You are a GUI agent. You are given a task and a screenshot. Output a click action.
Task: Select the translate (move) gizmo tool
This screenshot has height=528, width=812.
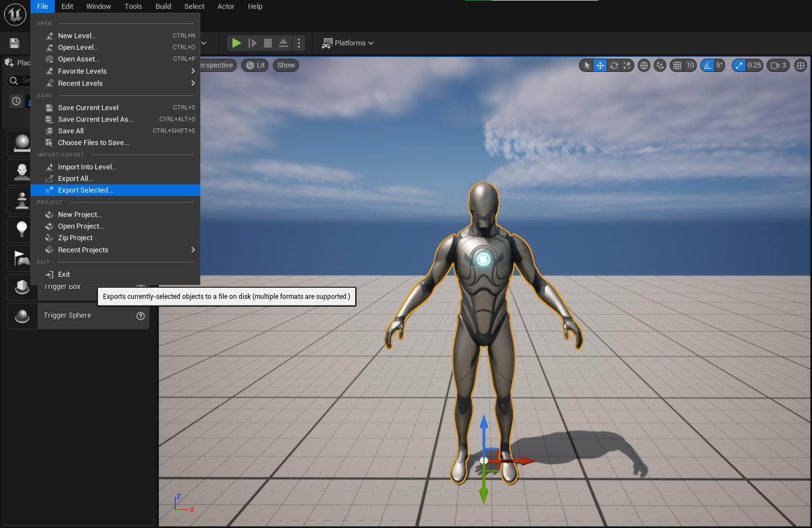pyautogui.click(x=600, y=65)
